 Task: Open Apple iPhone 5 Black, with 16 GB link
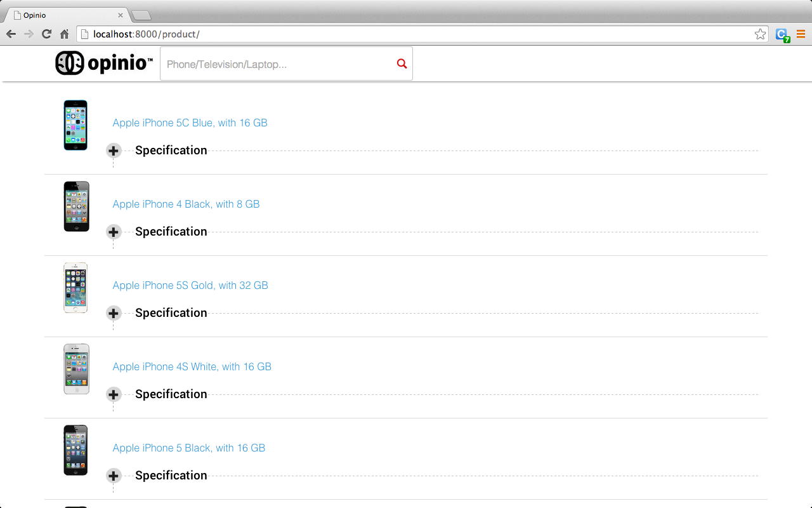pyautogui.click(x=188, y=448)
